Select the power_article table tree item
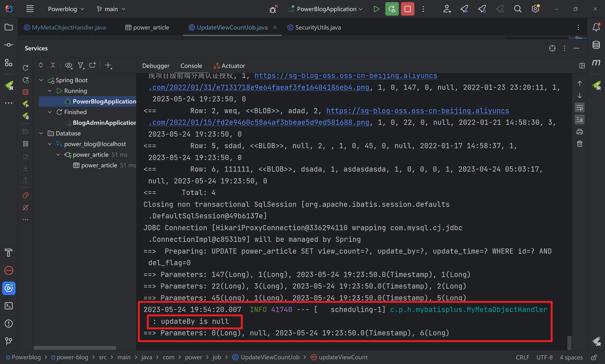Viewport: 605px width, 364px height. (99, 165)
